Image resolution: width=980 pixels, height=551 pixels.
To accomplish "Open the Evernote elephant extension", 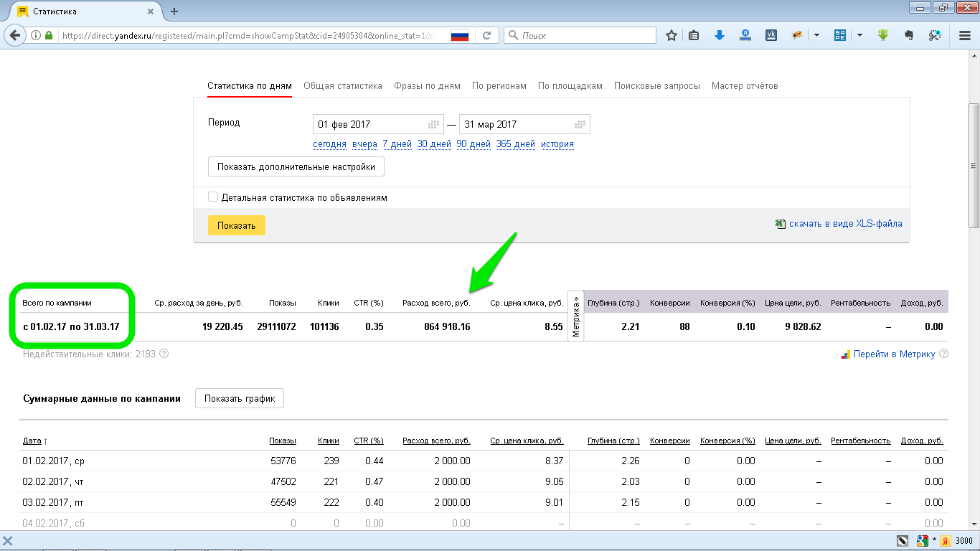I will (909, 35).
